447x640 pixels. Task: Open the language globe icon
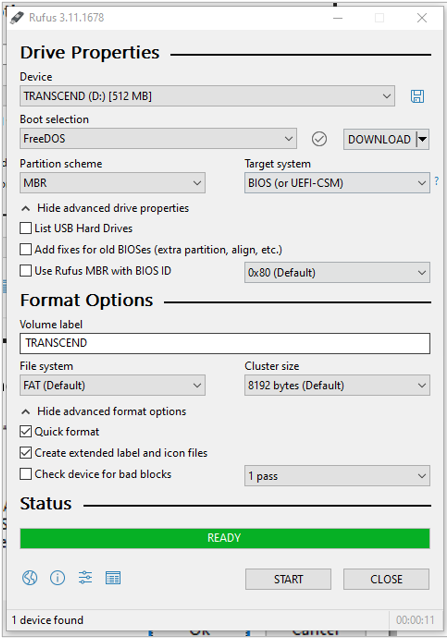[x=29, y=578]
